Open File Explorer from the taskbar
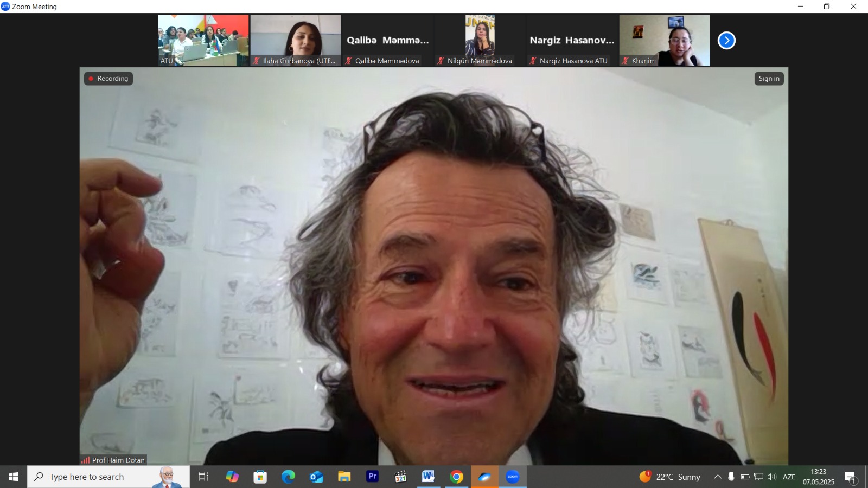 [344, 477]
